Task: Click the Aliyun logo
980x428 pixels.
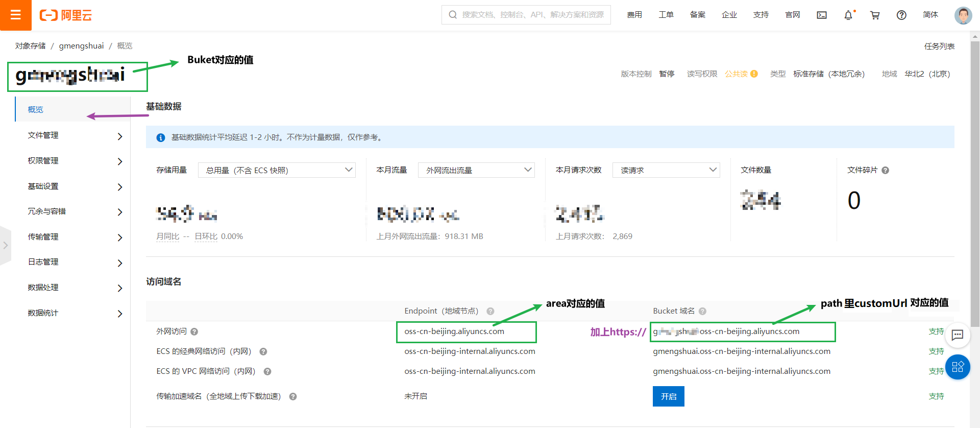Action: (66, 15)
